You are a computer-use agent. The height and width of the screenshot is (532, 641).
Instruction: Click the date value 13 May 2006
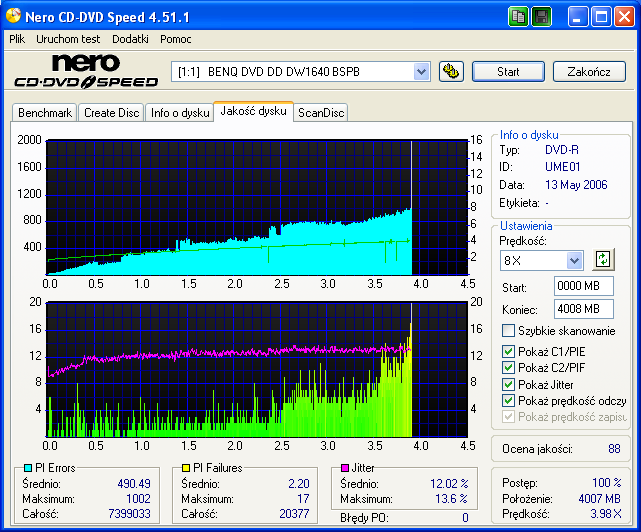click(x=576, y=185)
